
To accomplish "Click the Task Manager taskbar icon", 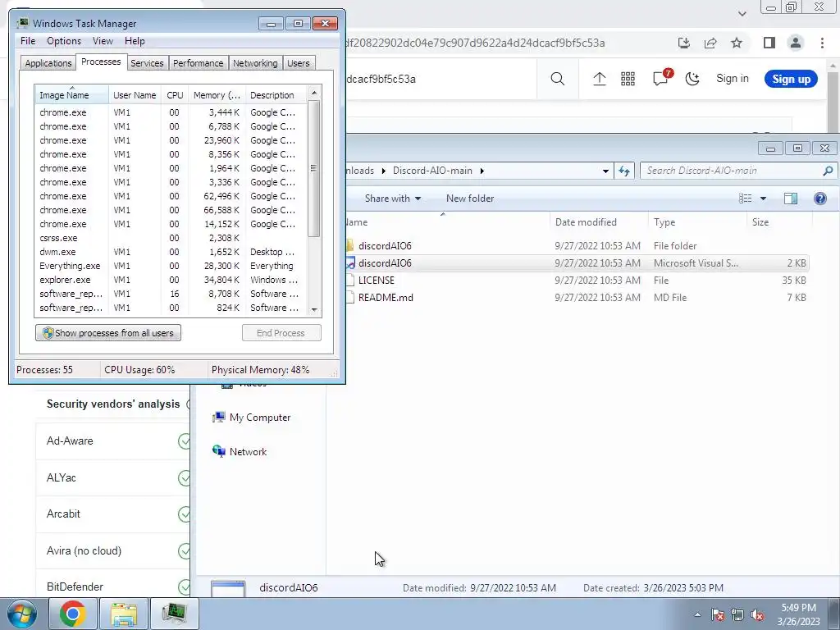I will click(x=175, y=614).
